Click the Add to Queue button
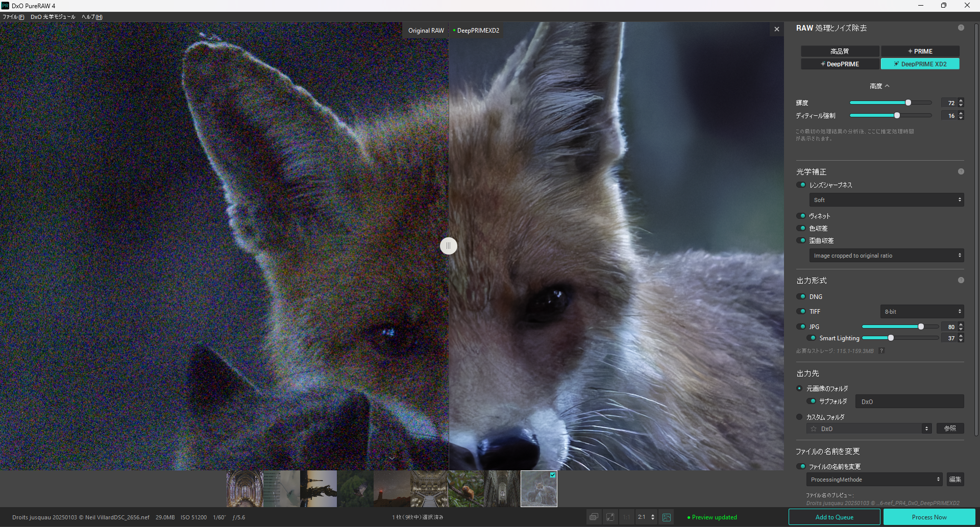980x527 pixels. (834, 517)
